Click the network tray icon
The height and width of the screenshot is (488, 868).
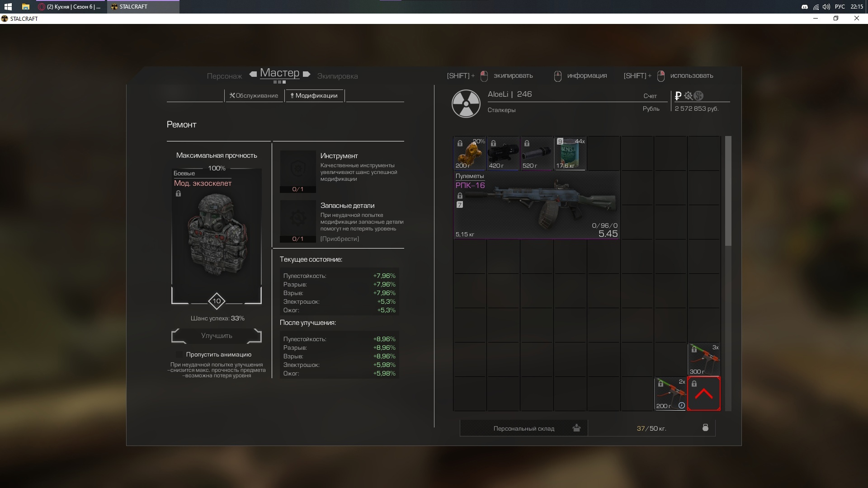coord(816,7)
